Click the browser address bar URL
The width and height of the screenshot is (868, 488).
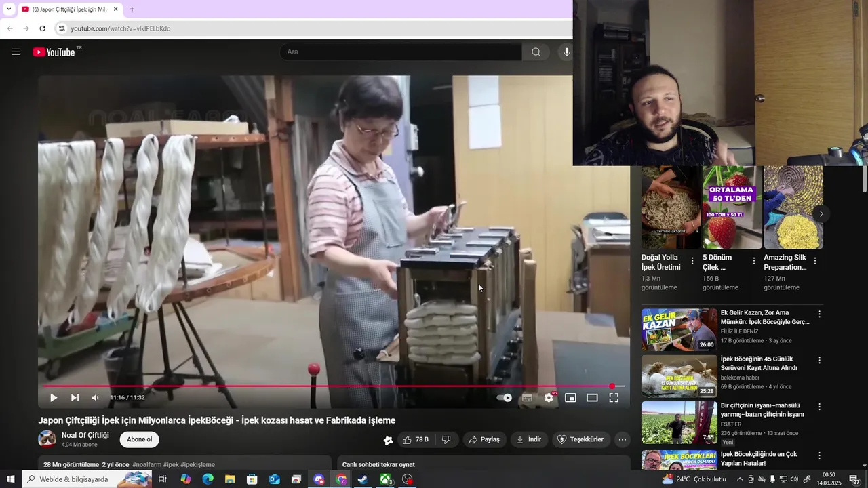(x=121, y=28)
